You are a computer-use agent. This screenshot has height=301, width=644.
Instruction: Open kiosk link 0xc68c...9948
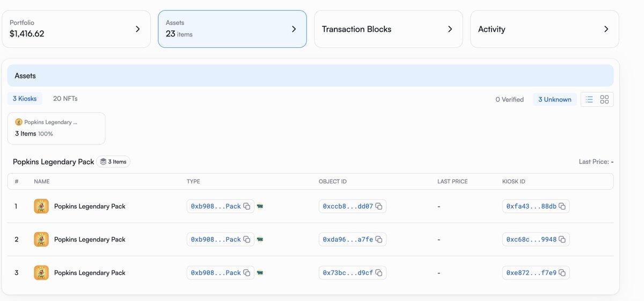click(531, 240)
